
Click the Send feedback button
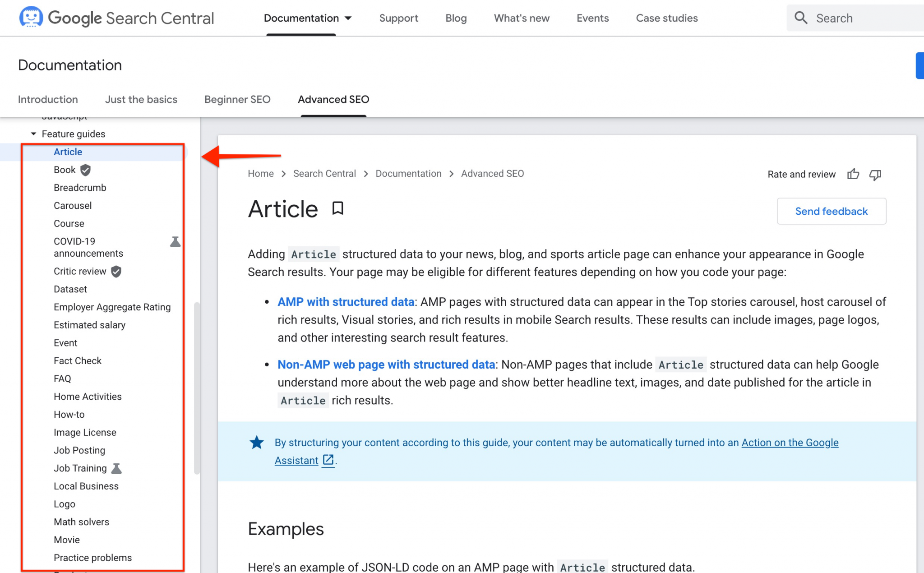coord(831,211)
